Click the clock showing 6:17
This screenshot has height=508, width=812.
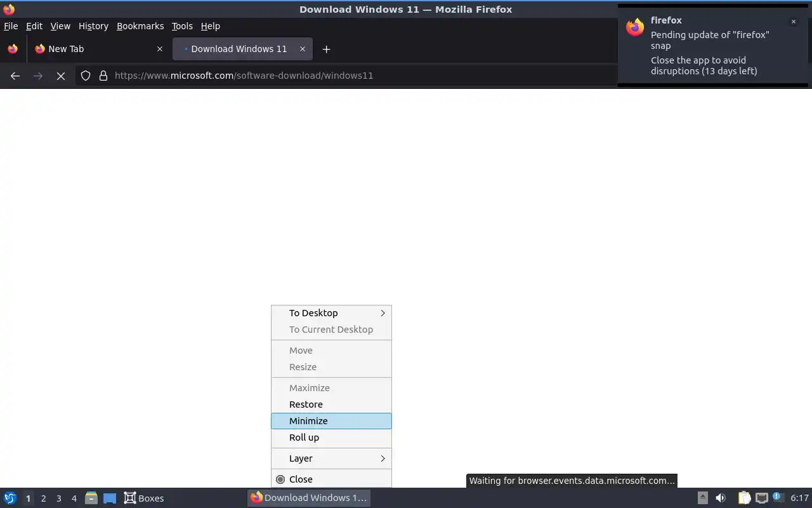click(799, 498)
